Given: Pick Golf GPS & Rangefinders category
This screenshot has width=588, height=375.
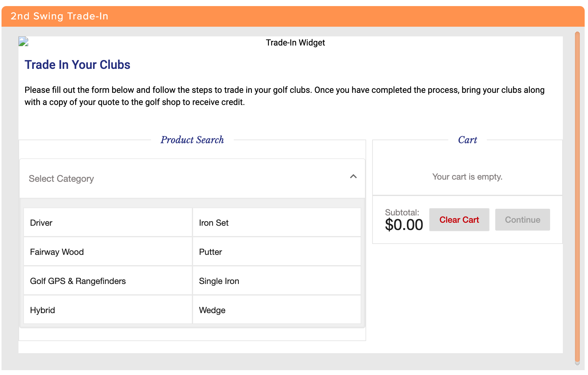Looking at the screenshot, I should [x=108, y=281].
